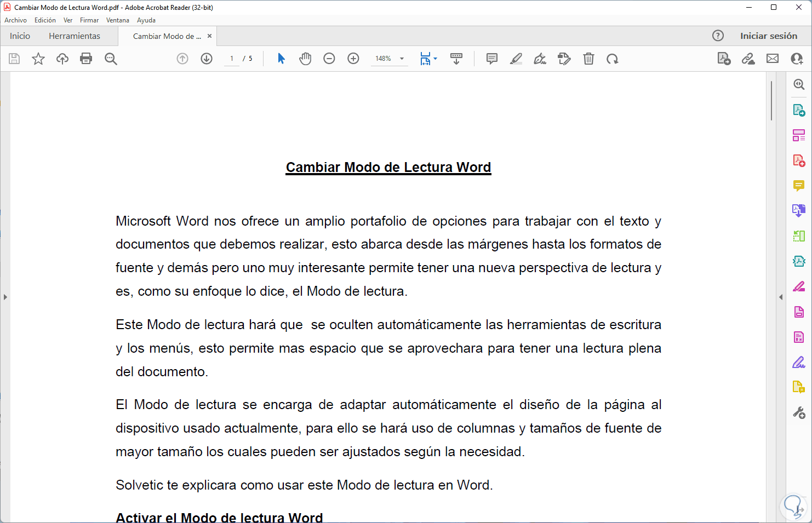Go to the next page arrow

(207, 59)
